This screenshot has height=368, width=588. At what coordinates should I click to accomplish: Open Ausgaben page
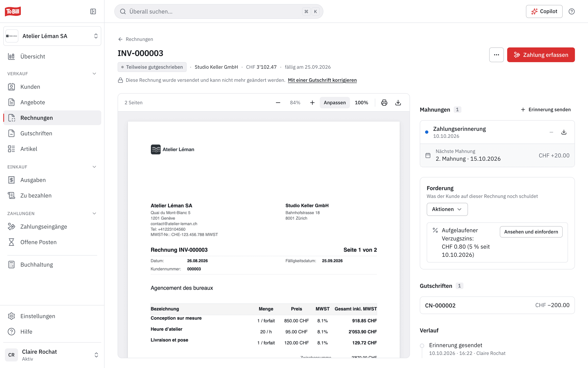click(52, 180)
